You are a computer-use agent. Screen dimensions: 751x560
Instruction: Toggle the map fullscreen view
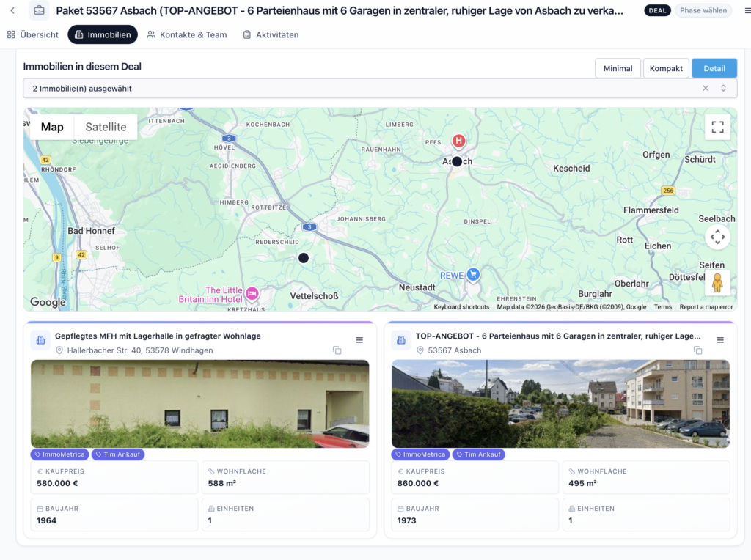tap(717, 127)
